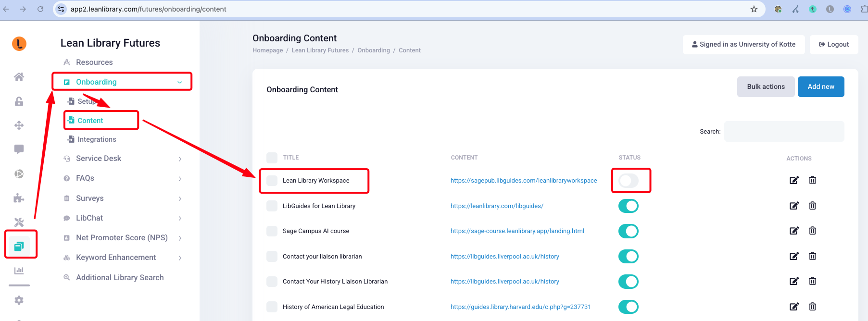Go to Homepage breadcrumb
Image resolution: width=868 pixels, height=321 pixels.
267,50
